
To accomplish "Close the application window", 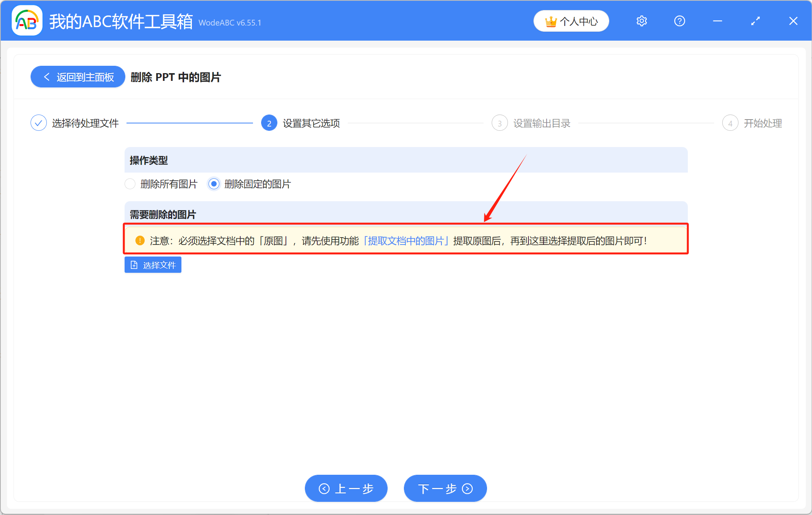I will (793, 21).
